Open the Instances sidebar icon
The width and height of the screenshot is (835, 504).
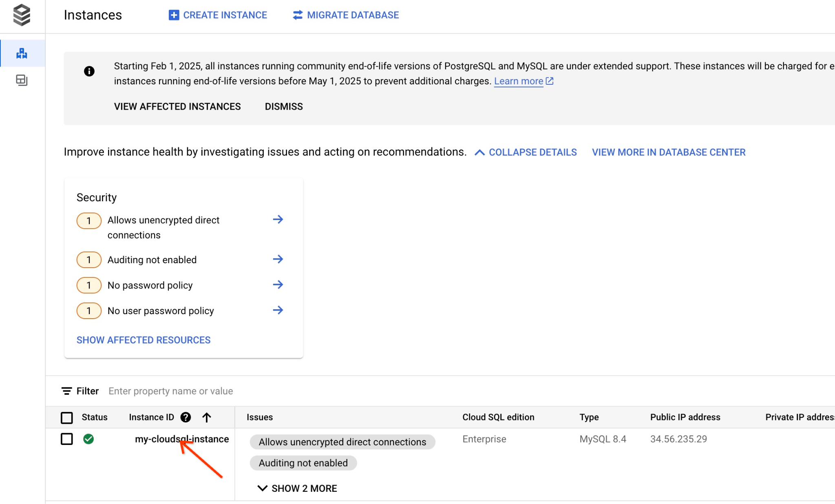tap(22, 53)
